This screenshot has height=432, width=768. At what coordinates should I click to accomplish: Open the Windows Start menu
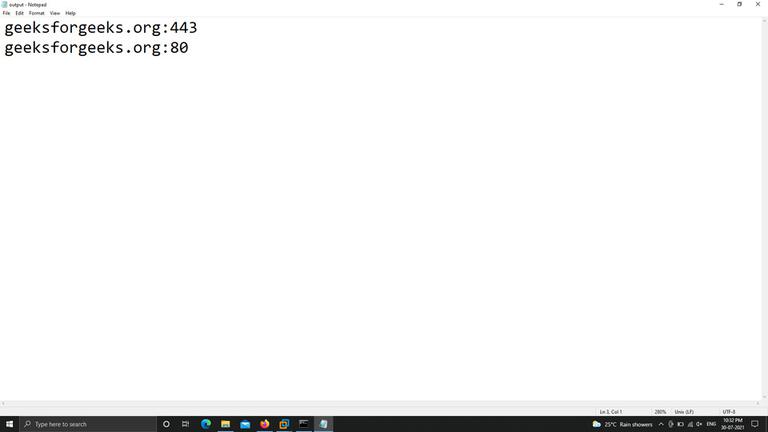click(9, 424)
